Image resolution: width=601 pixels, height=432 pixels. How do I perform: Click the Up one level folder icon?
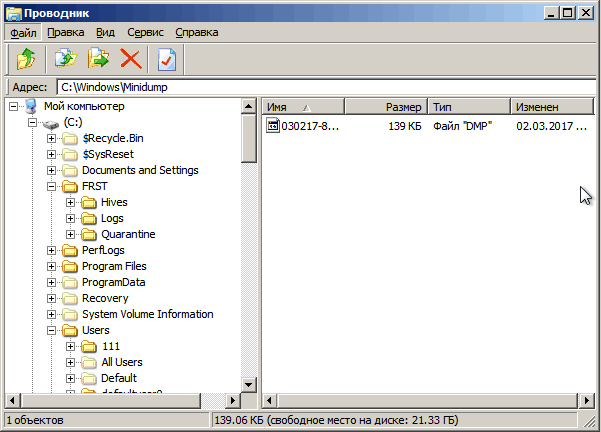tap(26, 59)
